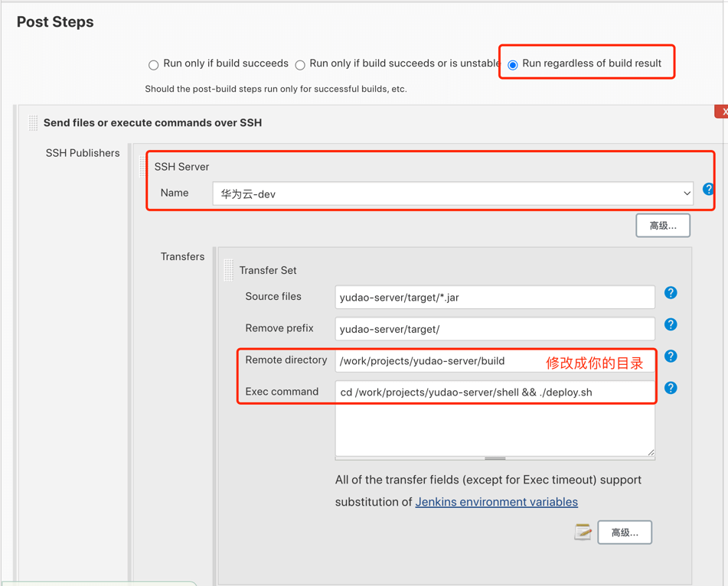728x586 pixels.
Task: Expand SSH Server advanced options via 高级 button
Action: click(662, 226)
